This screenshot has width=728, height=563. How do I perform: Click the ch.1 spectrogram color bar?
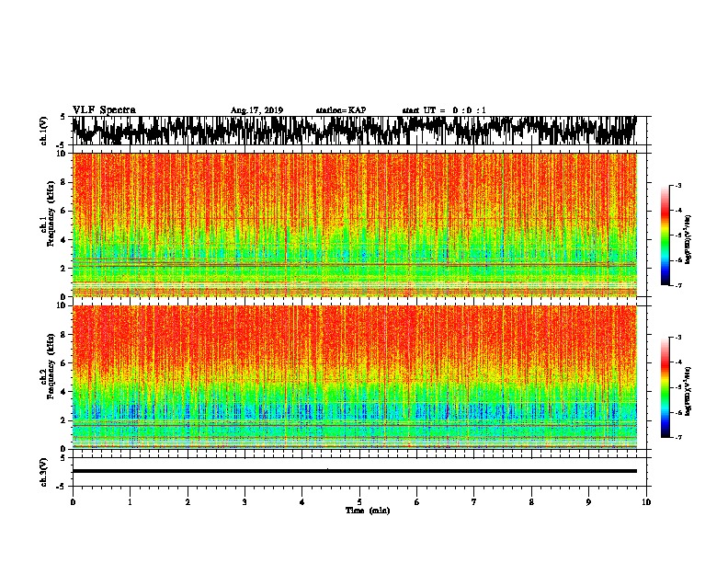[665, 236]
